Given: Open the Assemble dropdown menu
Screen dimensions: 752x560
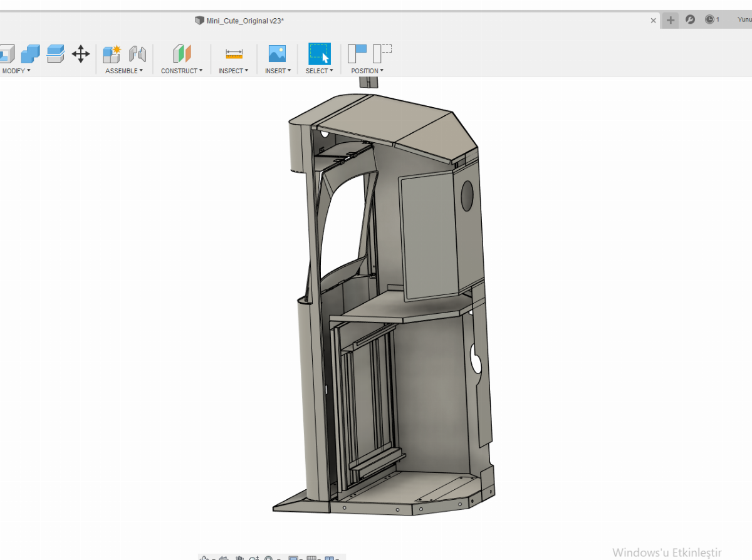Looking at the screenshot, I should pos(124,71).
